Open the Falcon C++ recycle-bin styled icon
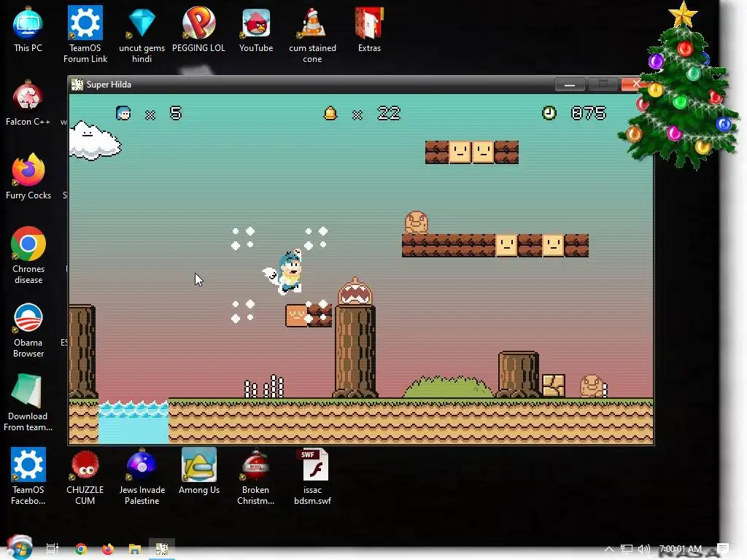This screenshot has width=747, height=560. pyautogui.click(x=28, y=104)
